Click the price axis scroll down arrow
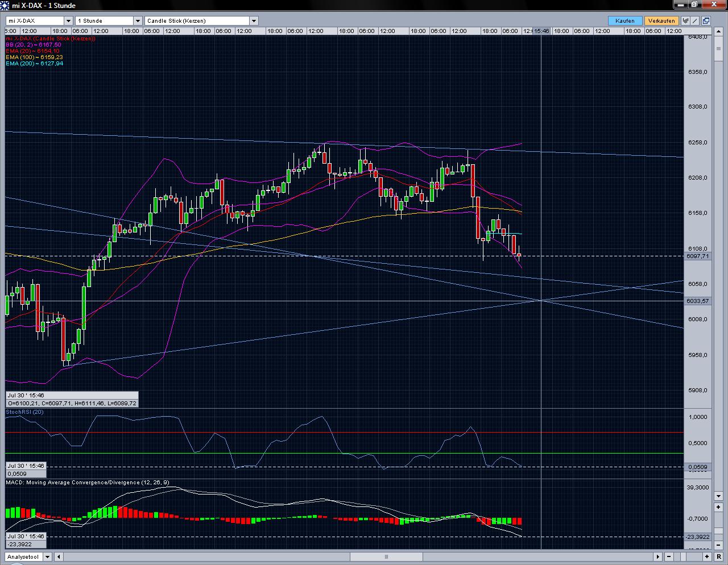The width and height of the screenshot is (728, 565). coord(718,495)
